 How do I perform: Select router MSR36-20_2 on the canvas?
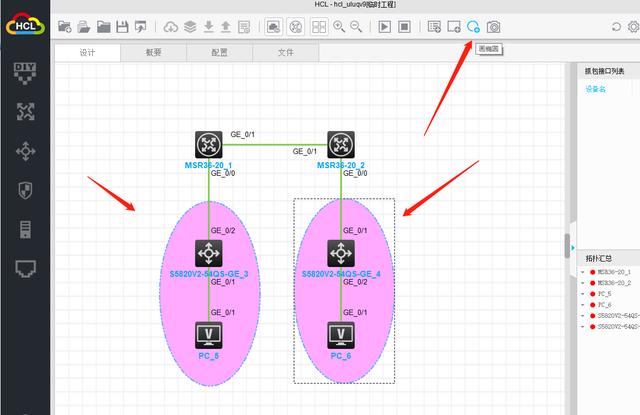click(x=341, y=144)
